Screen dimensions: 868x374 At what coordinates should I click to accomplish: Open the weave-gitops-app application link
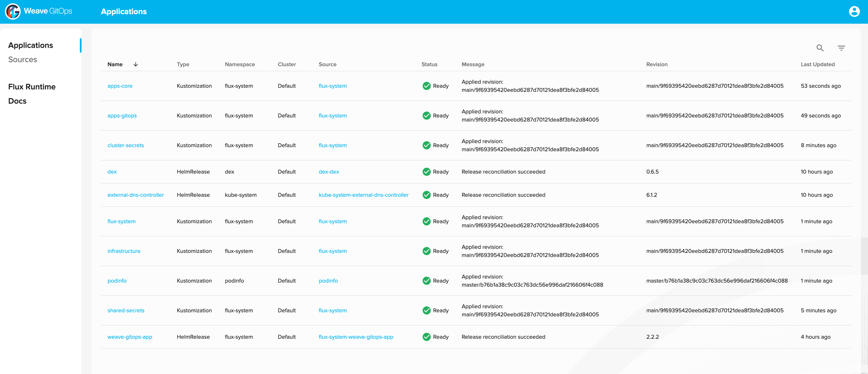pyautogui.click(x=130, y=337)
